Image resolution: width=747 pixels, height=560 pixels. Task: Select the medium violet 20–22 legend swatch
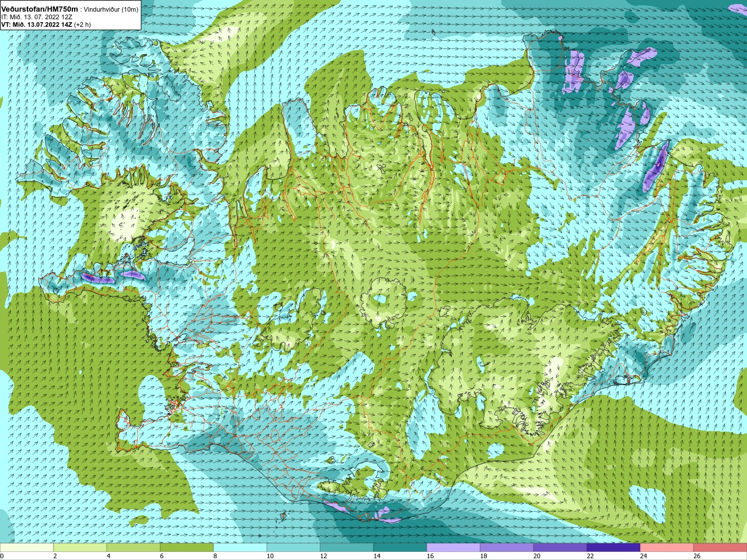(560, 548)
